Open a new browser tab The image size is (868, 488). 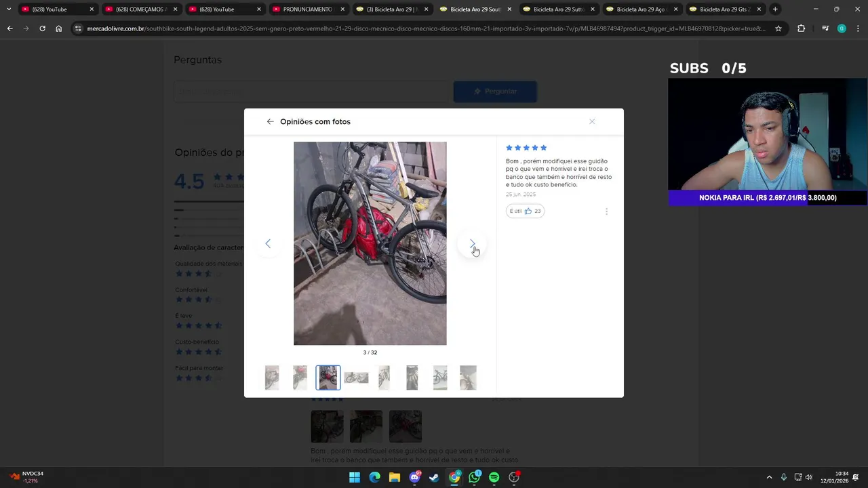[775, 9]
